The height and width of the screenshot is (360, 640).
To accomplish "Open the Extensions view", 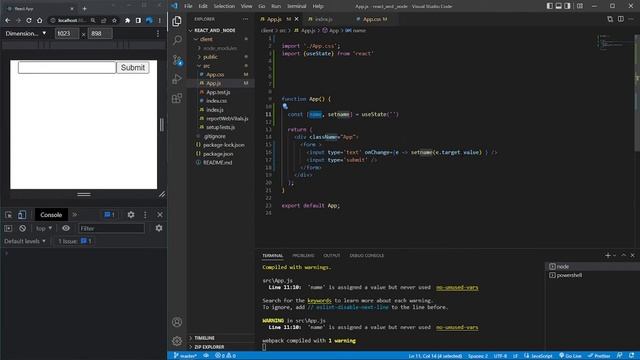I will tap(177, 98).
